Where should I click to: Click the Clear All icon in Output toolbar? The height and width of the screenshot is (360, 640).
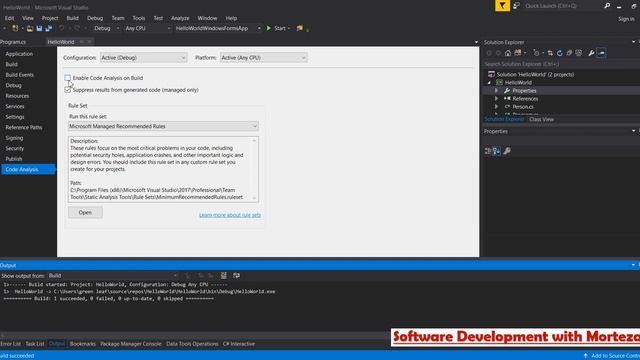tap(224, 276)
